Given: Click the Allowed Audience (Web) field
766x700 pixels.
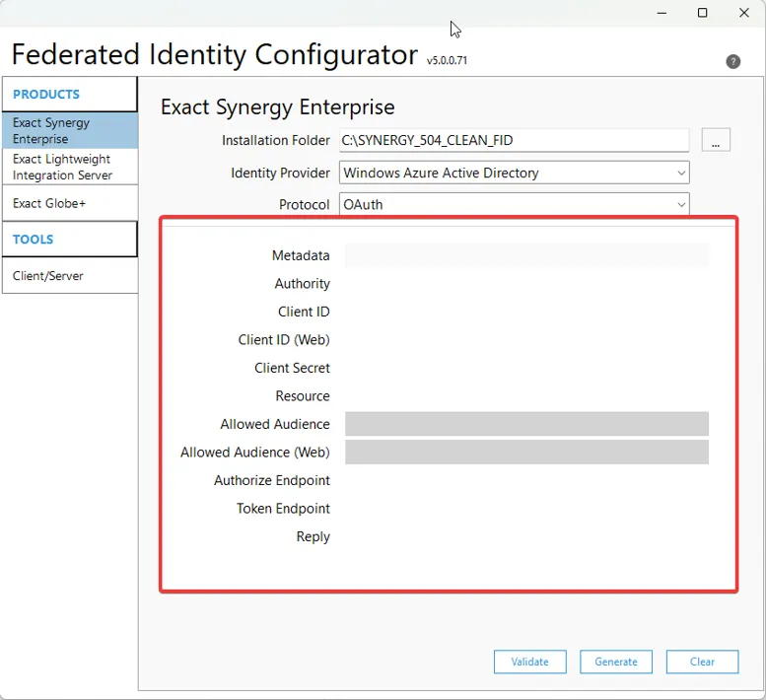Looking at the screenshot, I should [526, 453].
